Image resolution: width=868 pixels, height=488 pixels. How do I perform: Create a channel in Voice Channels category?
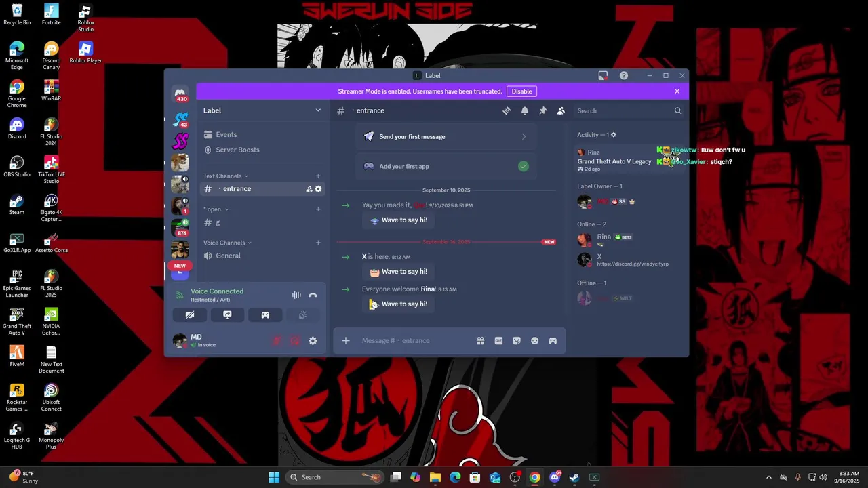[318, 243]
